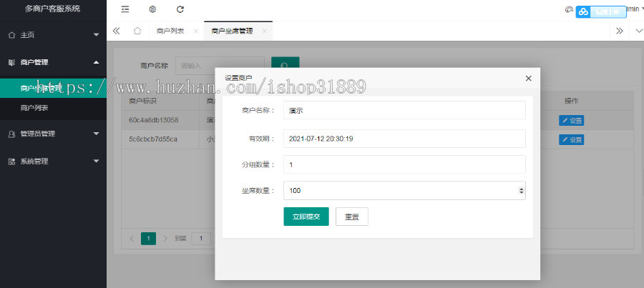Close the 设置商户 dialog
Screen dimensions: 644x288
point(529,79)
